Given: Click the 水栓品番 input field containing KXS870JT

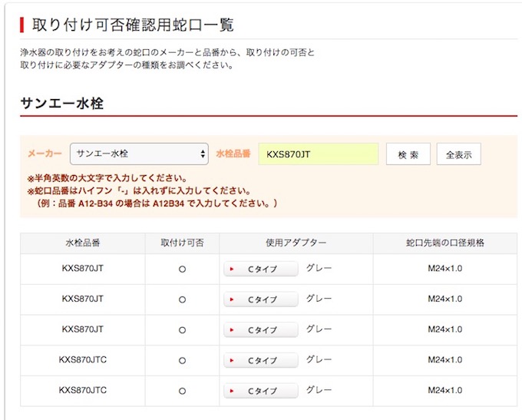Looking at the screenshot, I should pyautogui.click(x=319, y=154).
